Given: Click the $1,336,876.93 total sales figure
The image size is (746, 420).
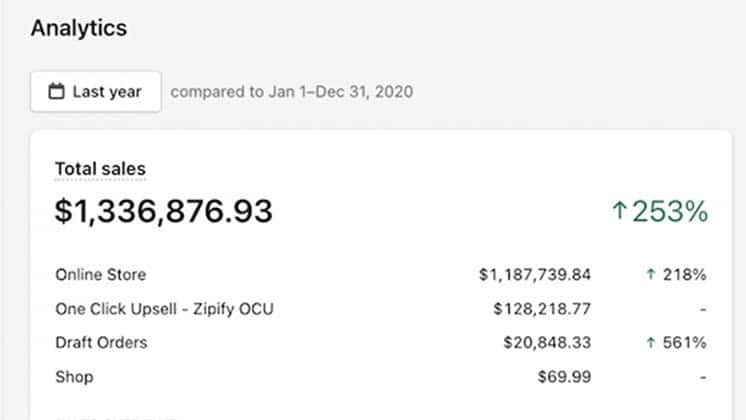Looking at the screenshot, I should pos(163,212).
